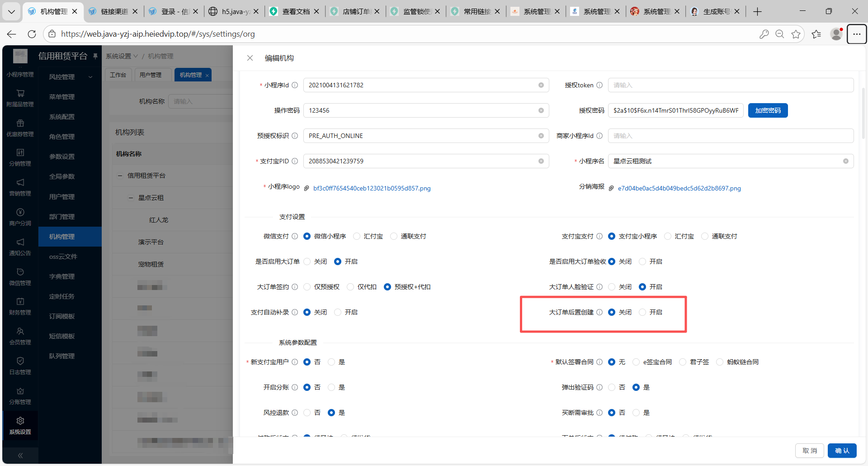Viewport: 868px width, 466px height.
Task: Switch to the 用户管理 tab
Action: (151, 75)
